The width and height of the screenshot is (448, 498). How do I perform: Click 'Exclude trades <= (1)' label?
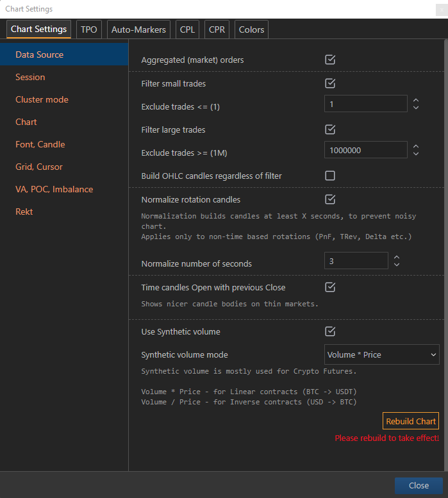180,106
